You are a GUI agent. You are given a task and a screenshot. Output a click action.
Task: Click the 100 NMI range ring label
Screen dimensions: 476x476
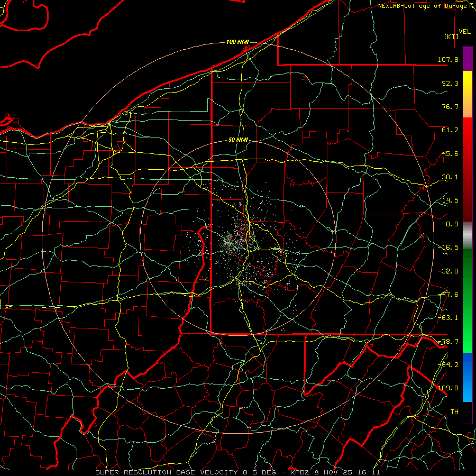tap(237, 42)
